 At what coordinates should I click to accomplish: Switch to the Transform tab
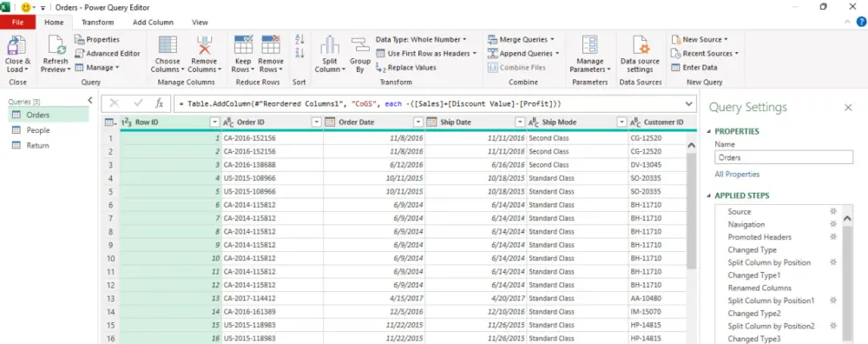(x=97, y=23)
